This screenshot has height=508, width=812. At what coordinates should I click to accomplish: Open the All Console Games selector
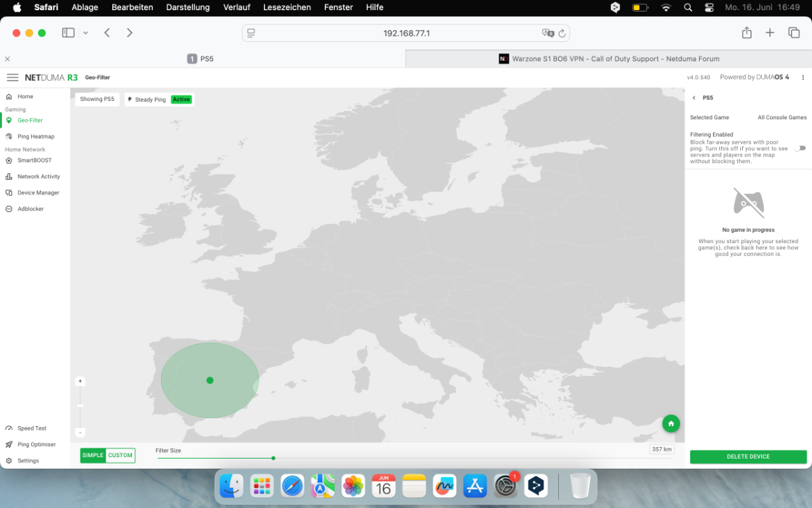tap(782, 118)
